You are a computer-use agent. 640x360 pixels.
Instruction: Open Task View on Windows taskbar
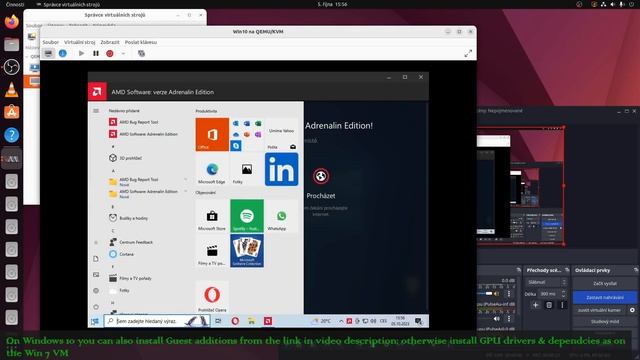[218, 321]
